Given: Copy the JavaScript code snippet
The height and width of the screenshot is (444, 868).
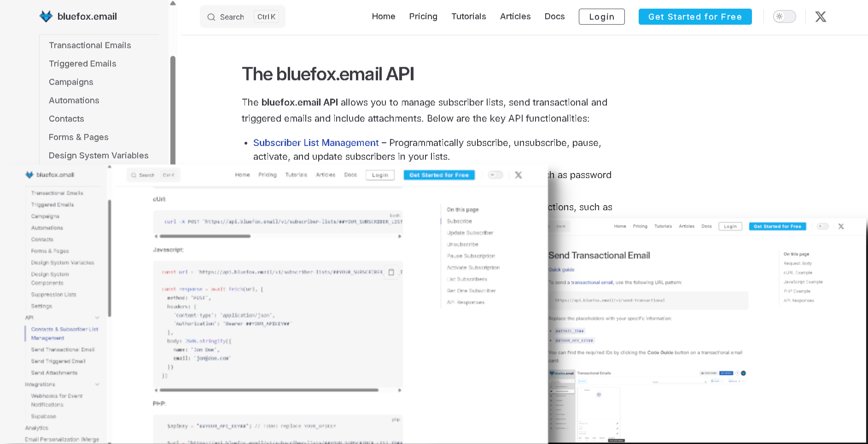Looking at the screenshot, I should pyautogui.click(x=392, y=272).
